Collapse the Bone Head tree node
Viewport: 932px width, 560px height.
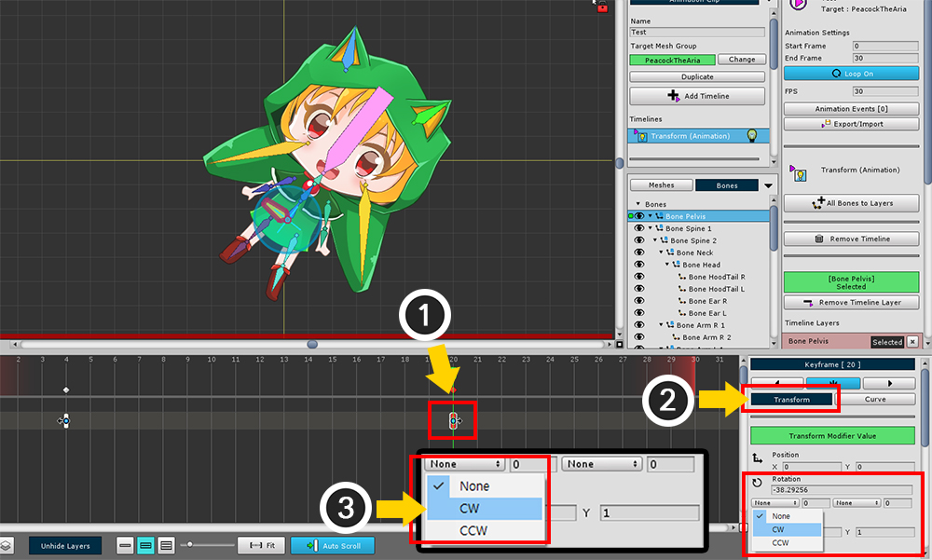(667, 265)
